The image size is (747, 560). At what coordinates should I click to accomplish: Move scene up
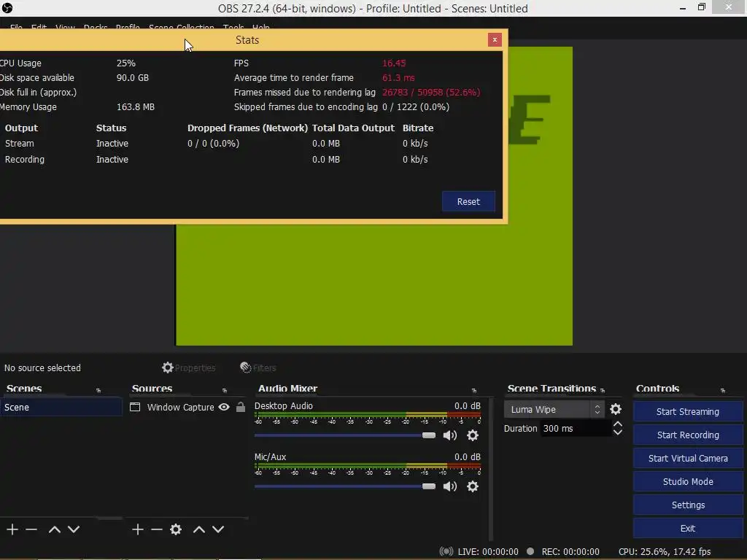[x=54, y=529]
